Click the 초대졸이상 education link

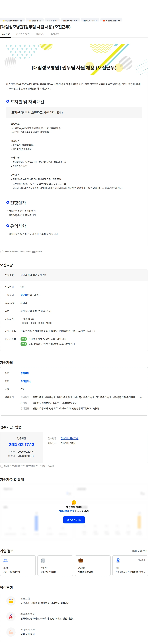tap(26, 381)
